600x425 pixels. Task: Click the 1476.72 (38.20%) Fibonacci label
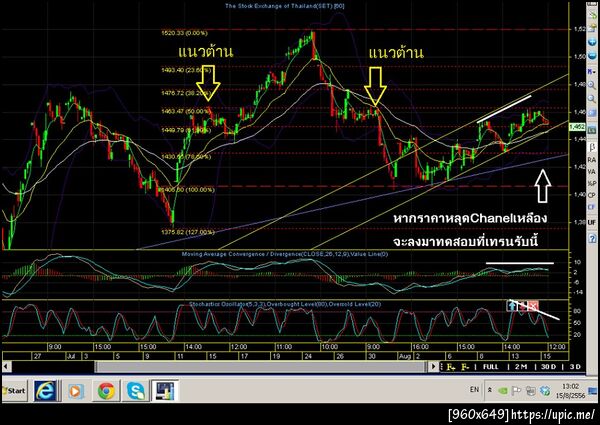186,93
